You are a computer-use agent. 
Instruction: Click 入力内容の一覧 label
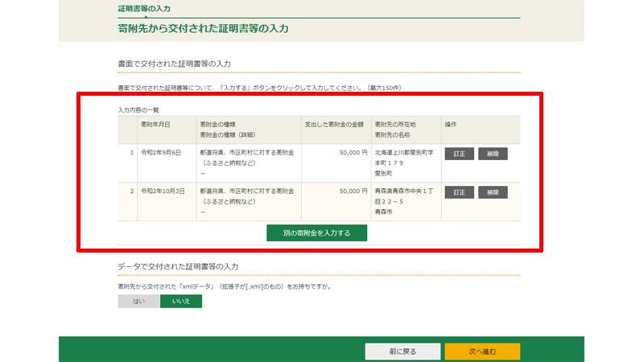click(x=138, y=110)
